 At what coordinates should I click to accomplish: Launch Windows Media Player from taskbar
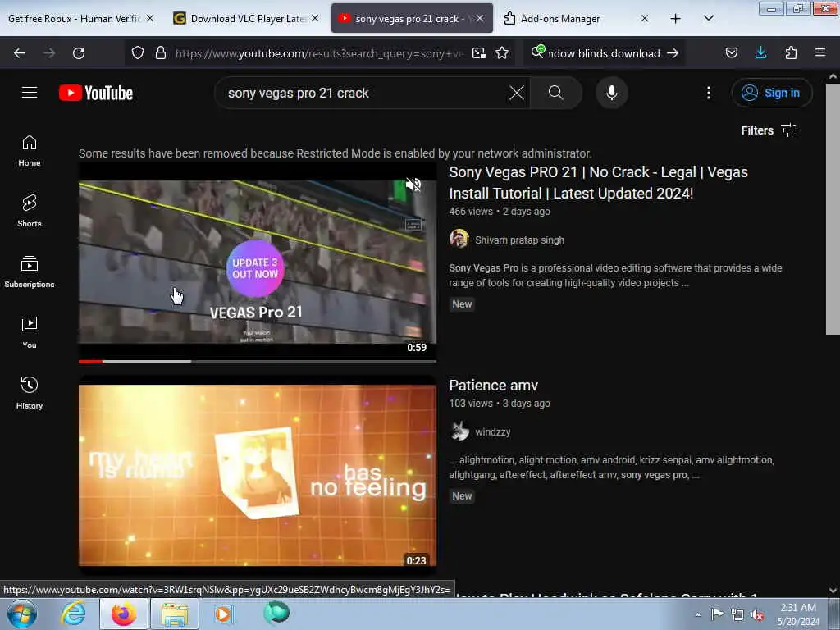(223, 614)
